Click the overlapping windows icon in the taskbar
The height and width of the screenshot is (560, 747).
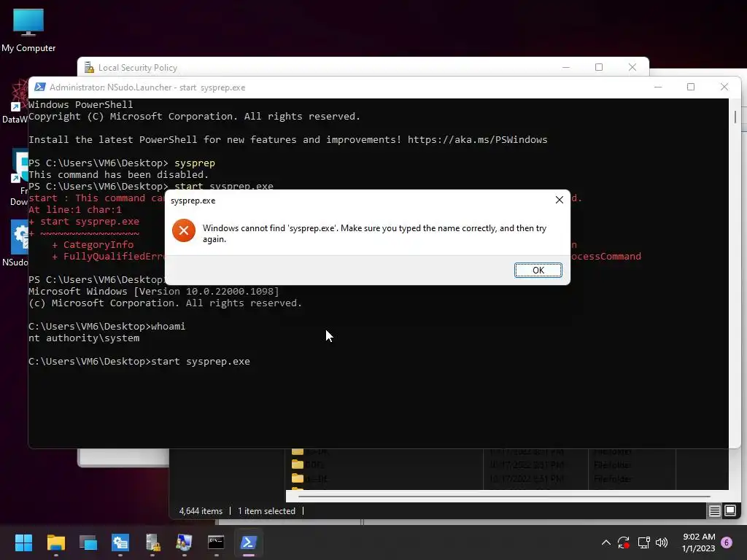click(x=88, y=542)
